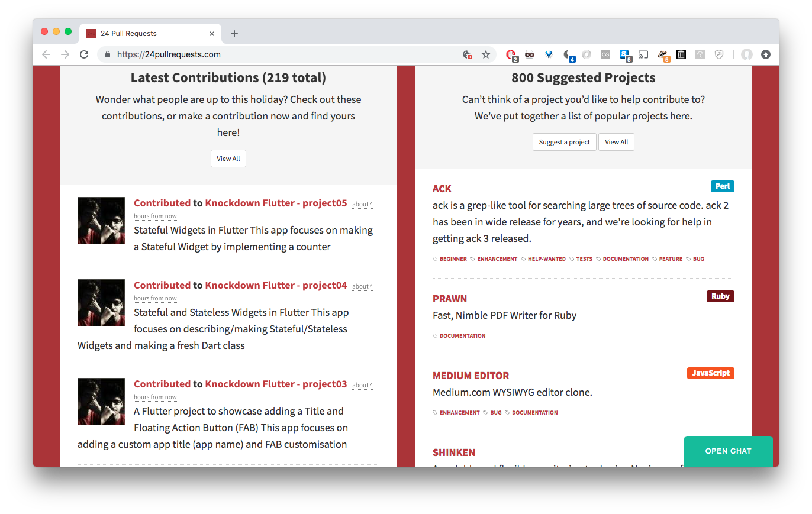
Task: Click the browser back arrow
Action: [x=46, y=54]
